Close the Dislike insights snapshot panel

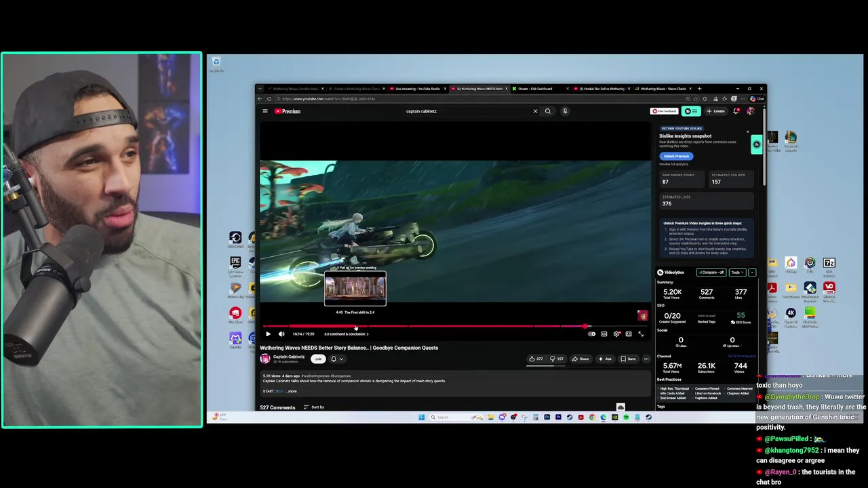(748, 131)
